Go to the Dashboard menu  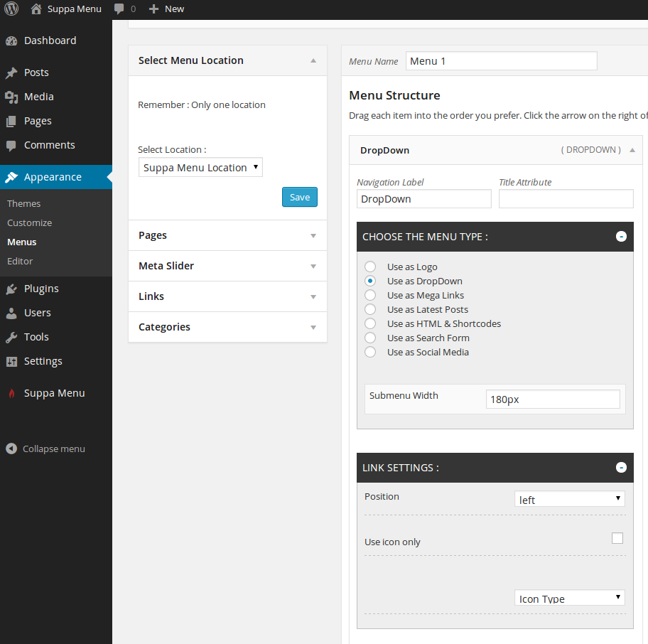50,41
